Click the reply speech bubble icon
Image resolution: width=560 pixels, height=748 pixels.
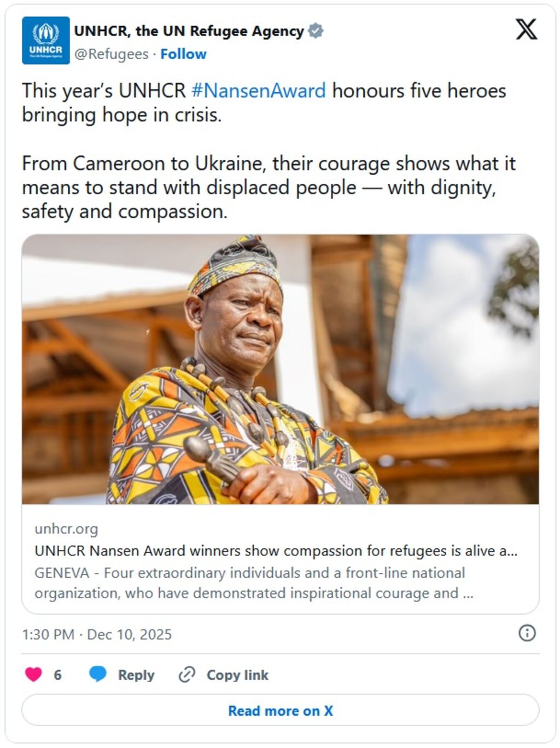point(98,674)
